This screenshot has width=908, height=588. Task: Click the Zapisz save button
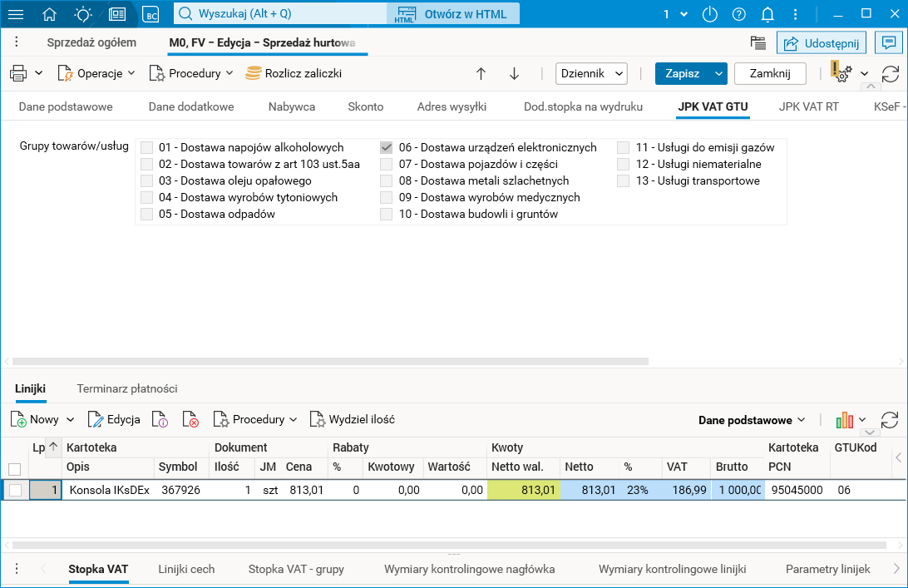(x=683, y=73)
